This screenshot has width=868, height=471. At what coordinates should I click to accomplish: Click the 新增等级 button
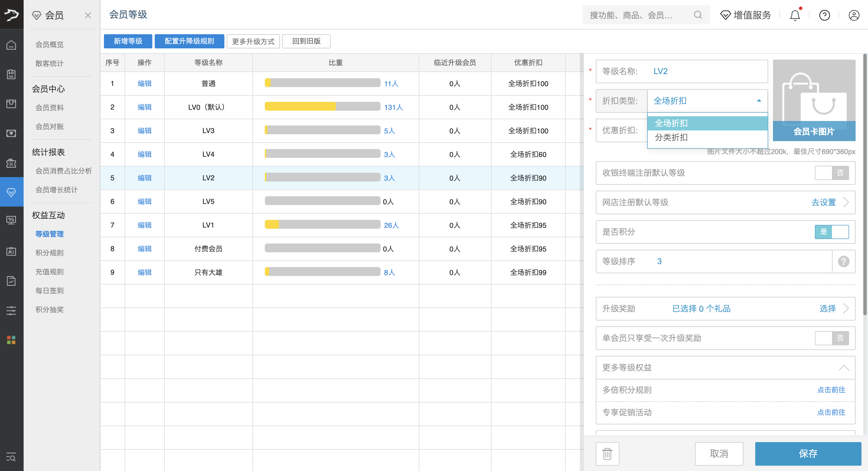pyautogui.click(x=128, y=41)
